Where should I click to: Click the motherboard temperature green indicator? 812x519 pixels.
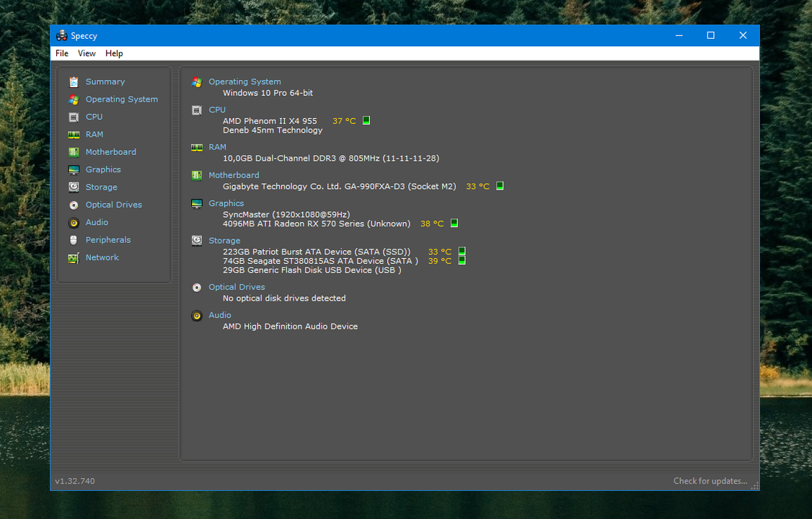point(500,186)
